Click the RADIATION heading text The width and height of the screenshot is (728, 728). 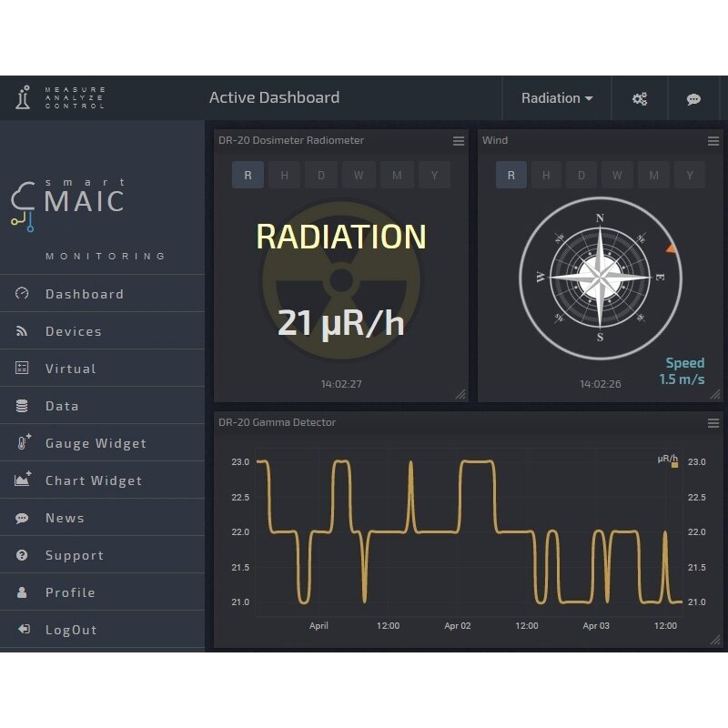click(340, 237)
